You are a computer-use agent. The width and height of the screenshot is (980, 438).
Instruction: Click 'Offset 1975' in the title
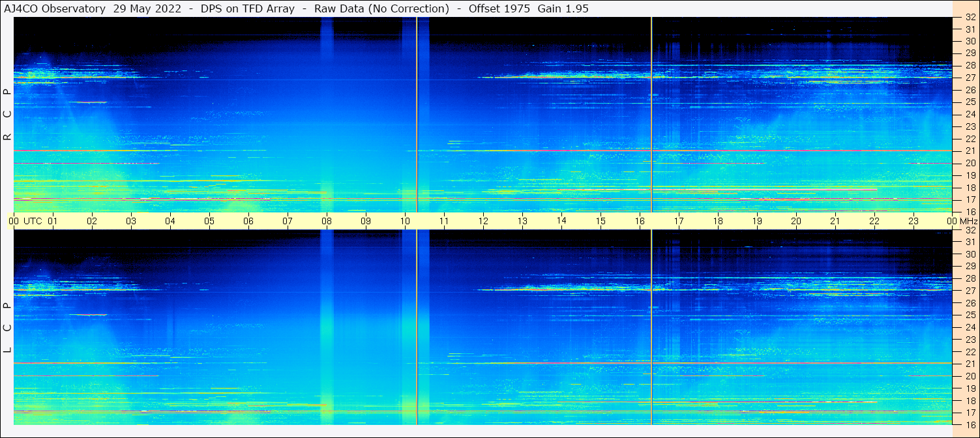click(x=499, y=8)
